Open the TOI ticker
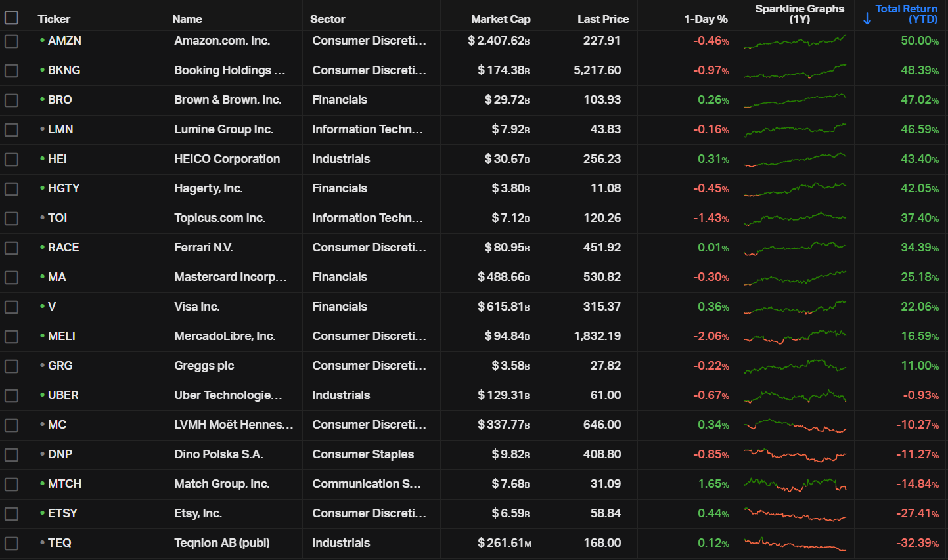 pos(57,218)
